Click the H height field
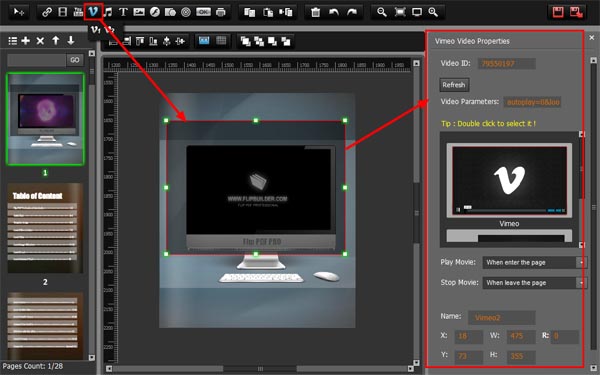This screenshot has width=600, height=375. click(x=521, y=356)
